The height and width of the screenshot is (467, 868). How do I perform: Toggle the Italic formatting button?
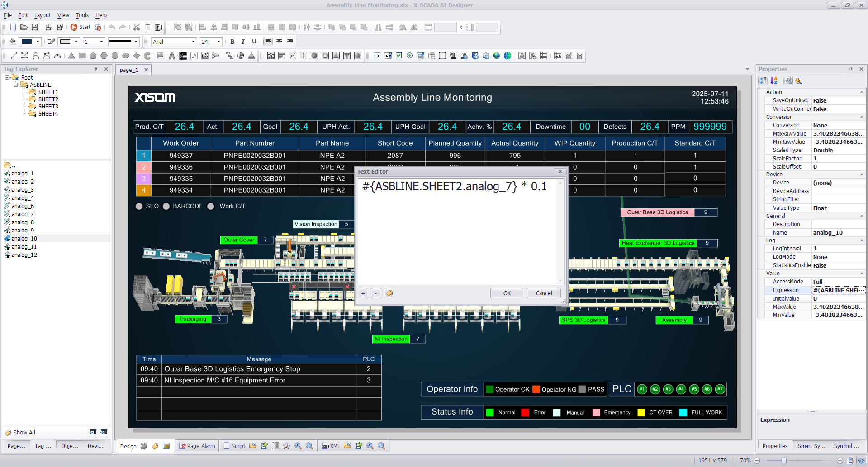[x=243, y=42]
